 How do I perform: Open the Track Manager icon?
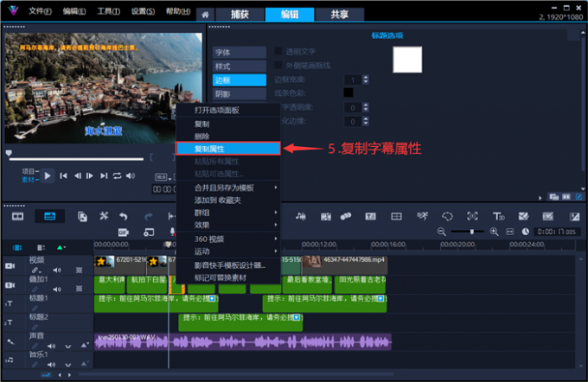click(x=41, y=247)
